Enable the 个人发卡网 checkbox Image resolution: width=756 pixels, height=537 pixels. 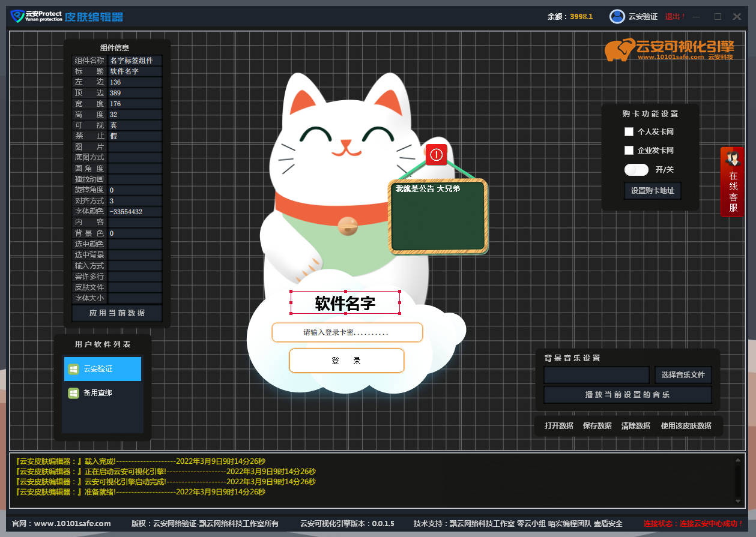pyautogui.click(x=629, y=131)
